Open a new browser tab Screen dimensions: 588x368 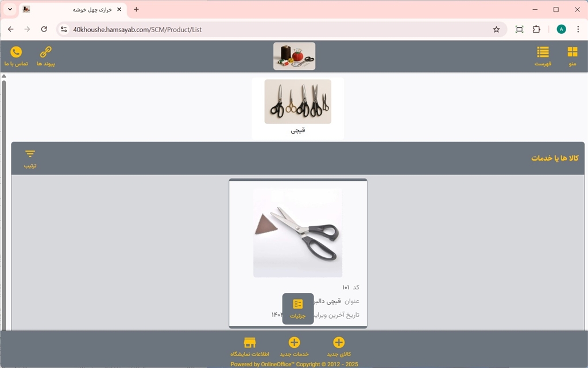(x=136, y=10)
